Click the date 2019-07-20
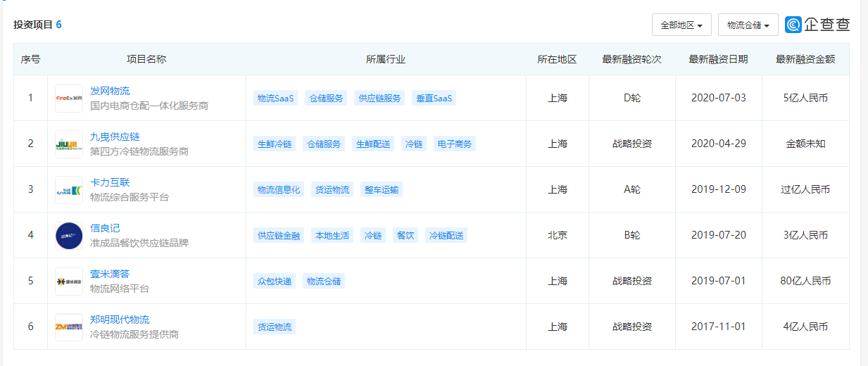 [x=719, y=235]
